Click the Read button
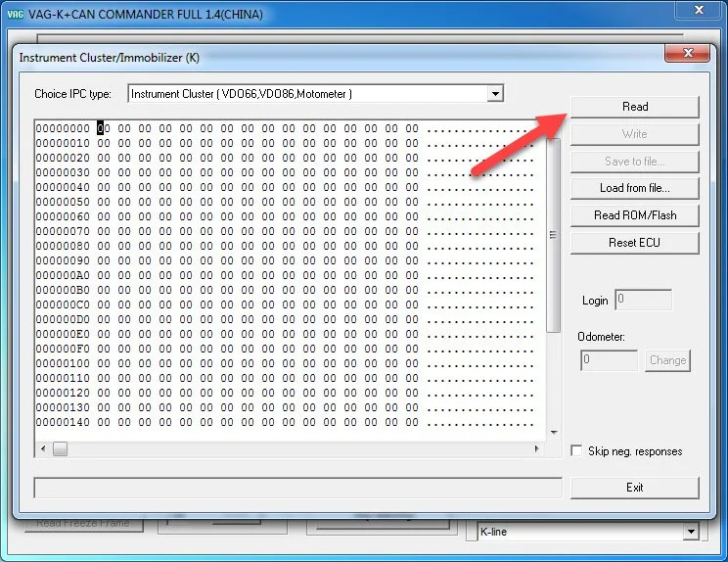The height and width of the screenshot is (562, 728). (634, 107)
